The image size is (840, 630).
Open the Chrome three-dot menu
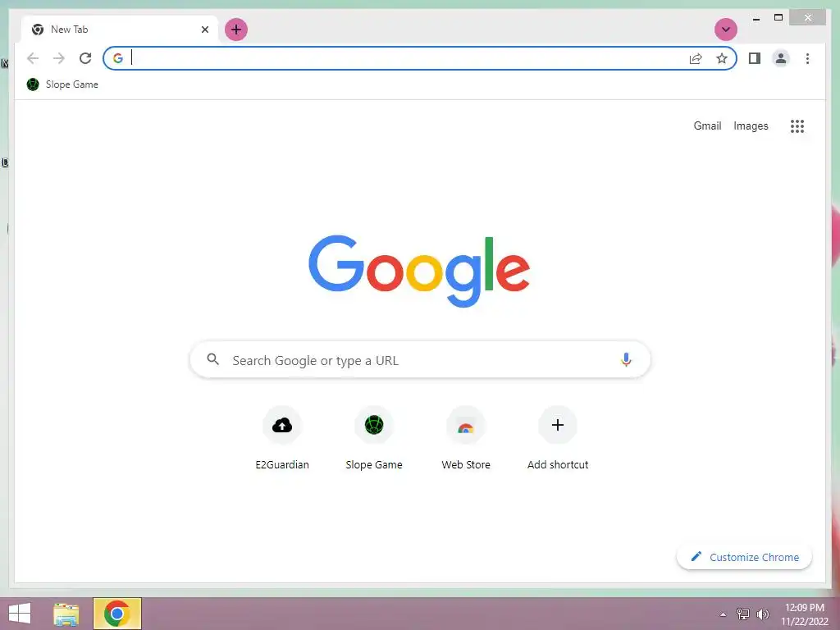coord(807,58)
